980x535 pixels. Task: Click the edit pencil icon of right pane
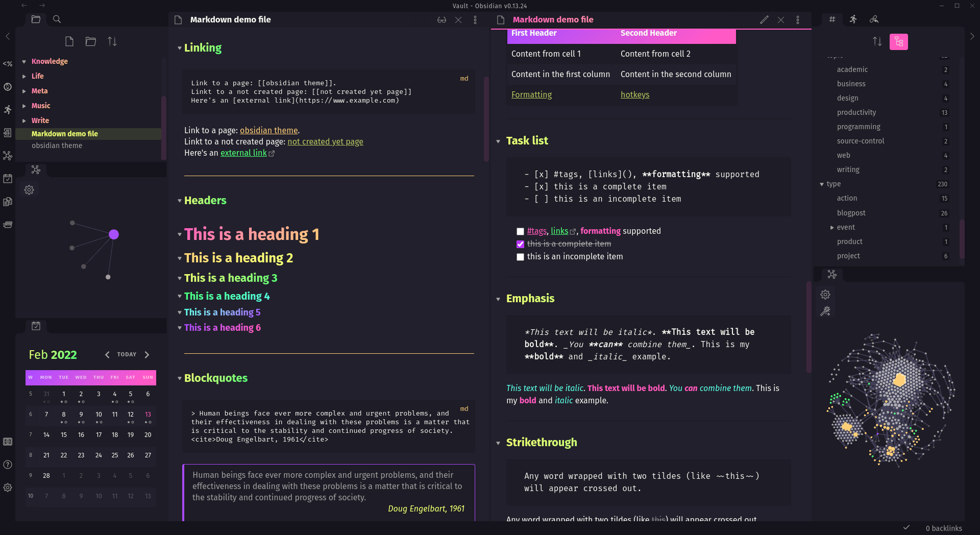(x=764, y=20)
